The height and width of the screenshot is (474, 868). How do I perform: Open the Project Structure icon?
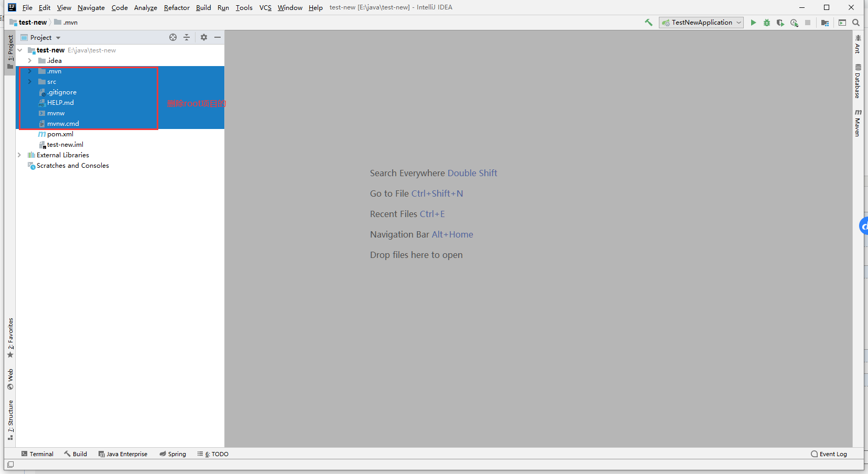click(825, 23)
